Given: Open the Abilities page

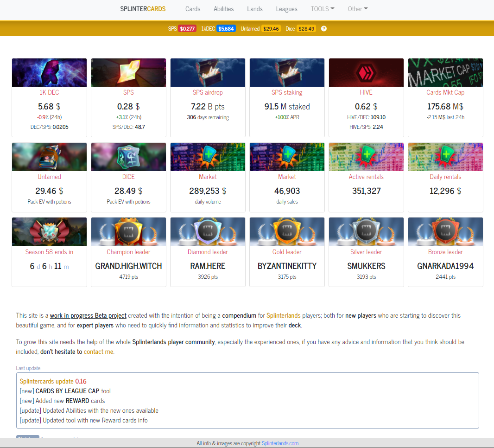Looking at the screenshot, I should (224, 9).
